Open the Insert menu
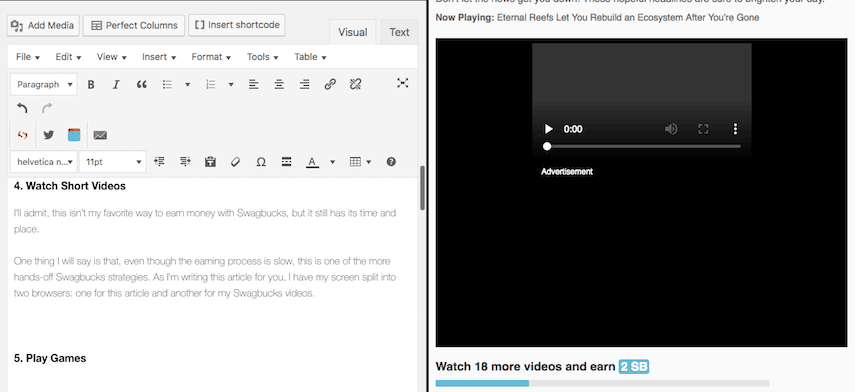This screenshot has width=855, height=392. click(159, 57)
